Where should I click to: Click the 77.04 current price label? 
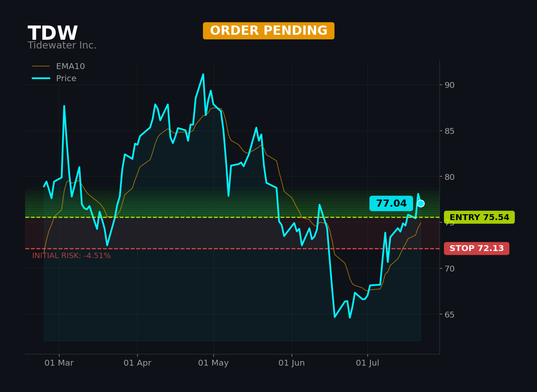click(391, 204)
